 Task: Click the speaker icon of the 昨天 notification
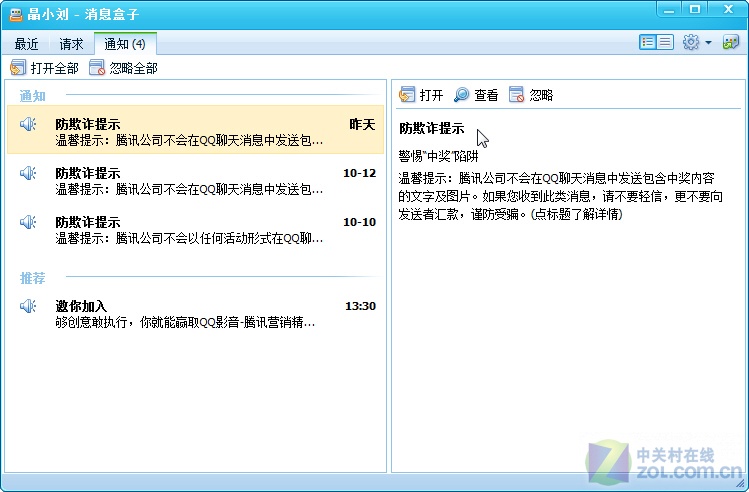(28, 124)
